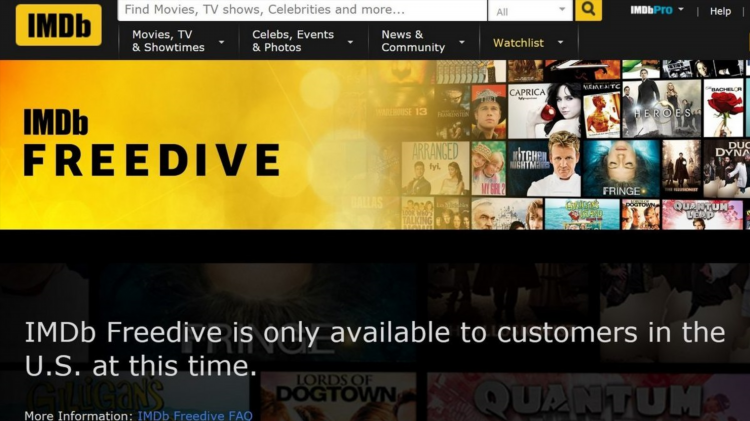The height and width of the screenshot is (421, 750).
Task: Open the News & Community menu
Action: pyautogui.click(x=413, y=41)
